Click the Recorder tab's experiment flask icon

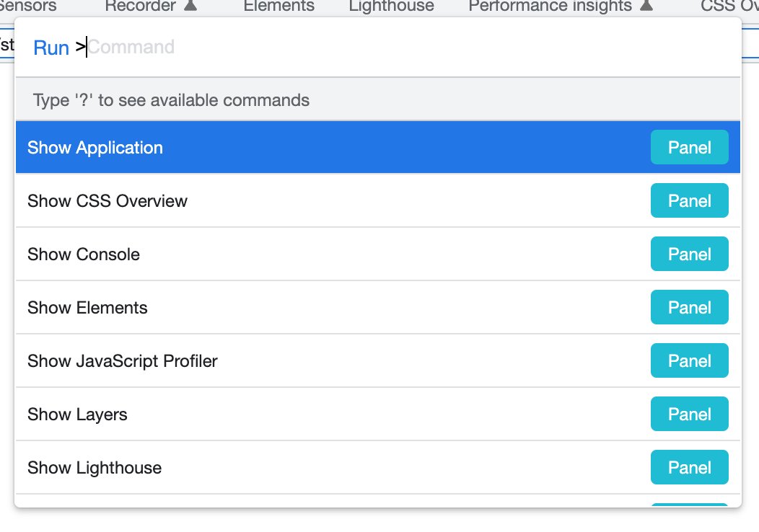(190, 5)
